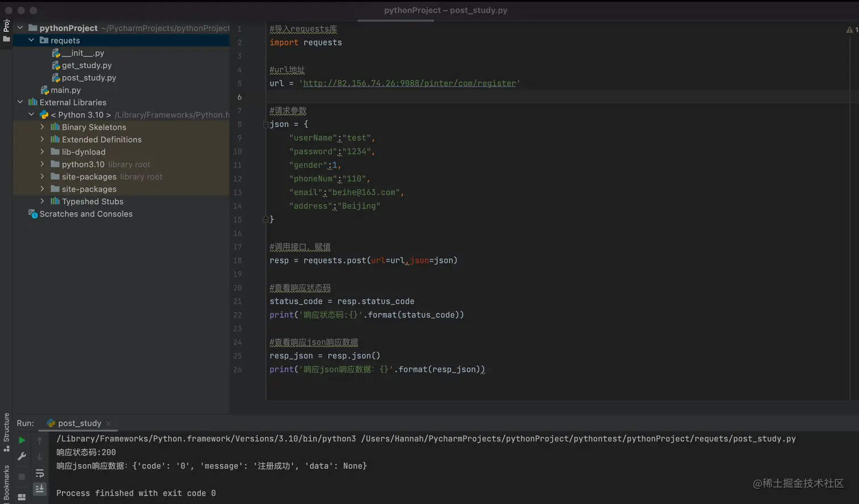The height and width of the screenshot is (504, 859).
Task: Click the Python icon on post_study run tab
Action: pyautogui.click(x=51, y=423)
